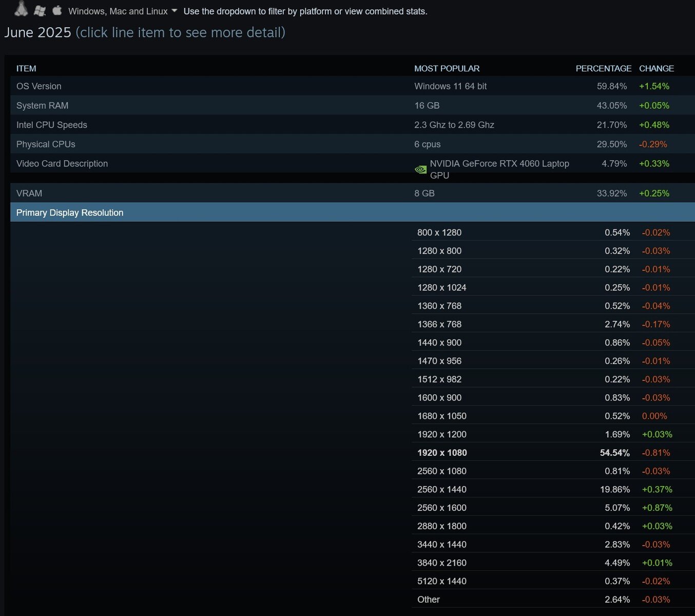Click the 2560 x 1600 resolution row
695x616 pixels.
point(553,508)
